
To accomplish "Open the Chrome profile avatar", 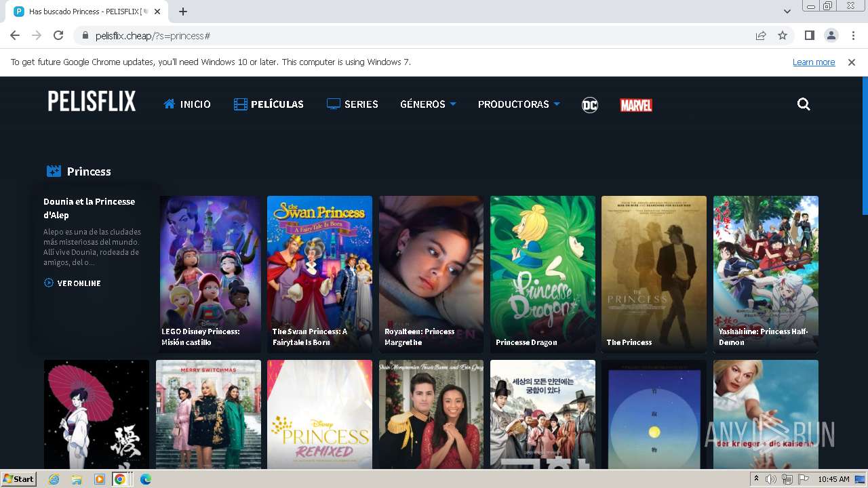I will coord(831,35).
